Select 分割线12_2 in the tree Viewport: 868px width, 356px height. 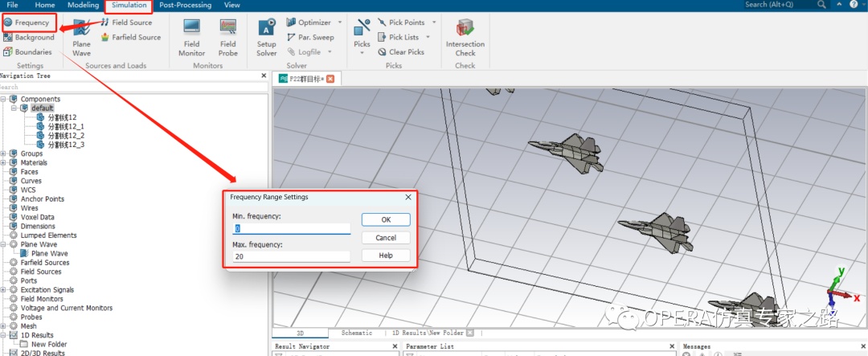pyautogui.click(x=66, y=135)
